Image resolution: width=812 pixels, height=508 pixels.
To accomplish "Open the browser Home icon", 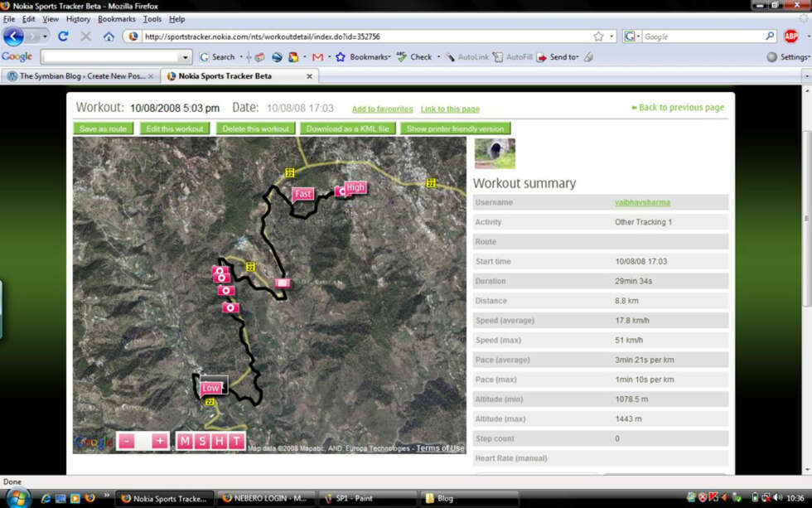I will point(109,36).
